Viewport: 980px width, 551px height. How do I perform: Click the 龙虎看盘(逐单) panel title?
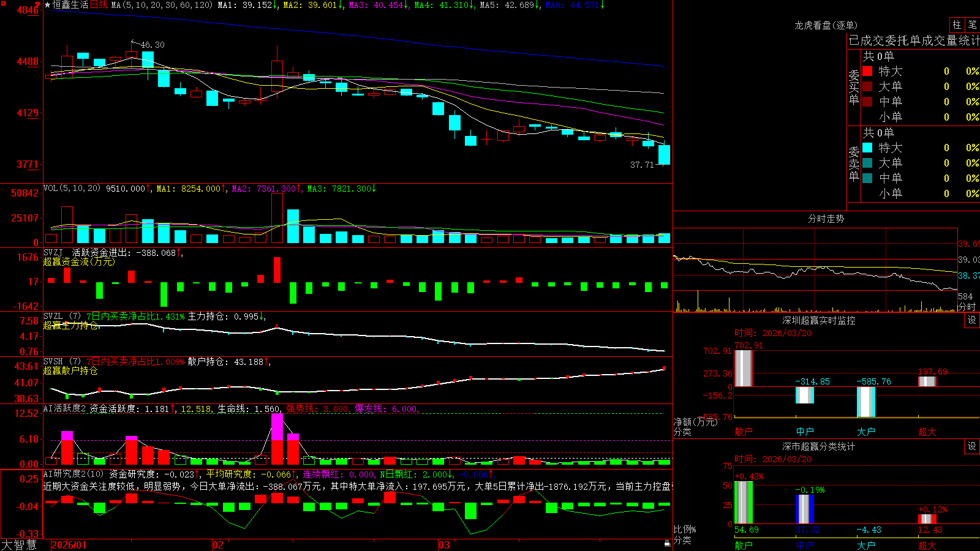pos(826,25)
